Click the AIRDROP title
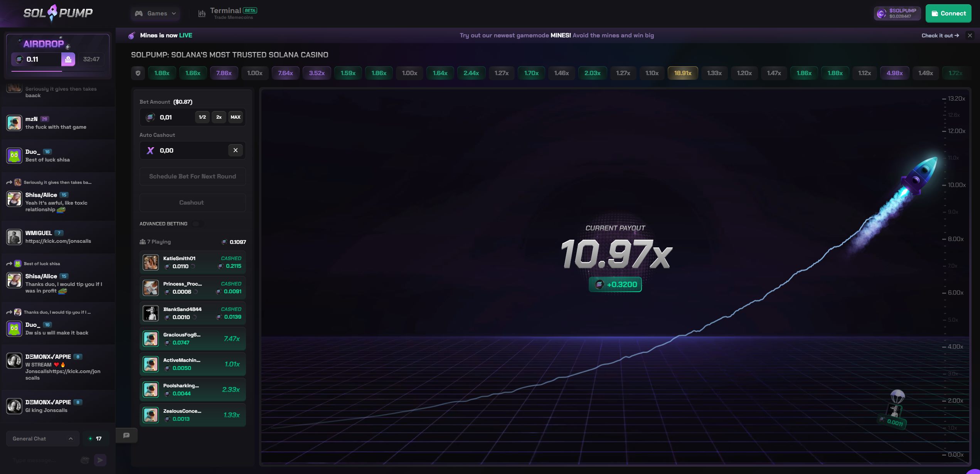The width and height of the screenshot is (980, 474). pyautogui.click(x=44, y=44)
